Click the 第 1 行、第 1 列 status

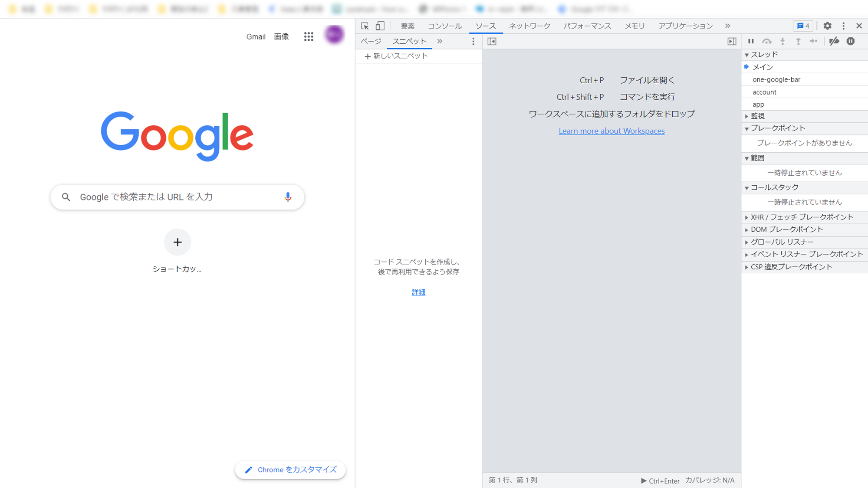pyautogui.click(x=513, y=480)
